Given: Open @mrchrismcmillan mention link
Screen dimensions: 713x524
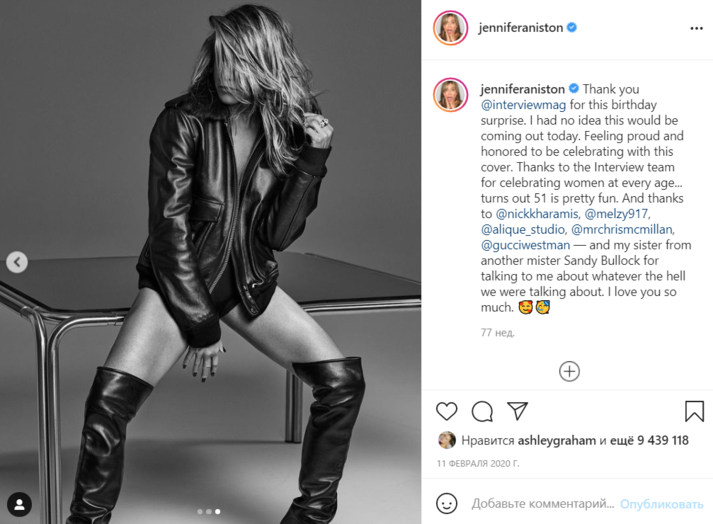Looking at the screenshot, I should (x=623, y=229).
